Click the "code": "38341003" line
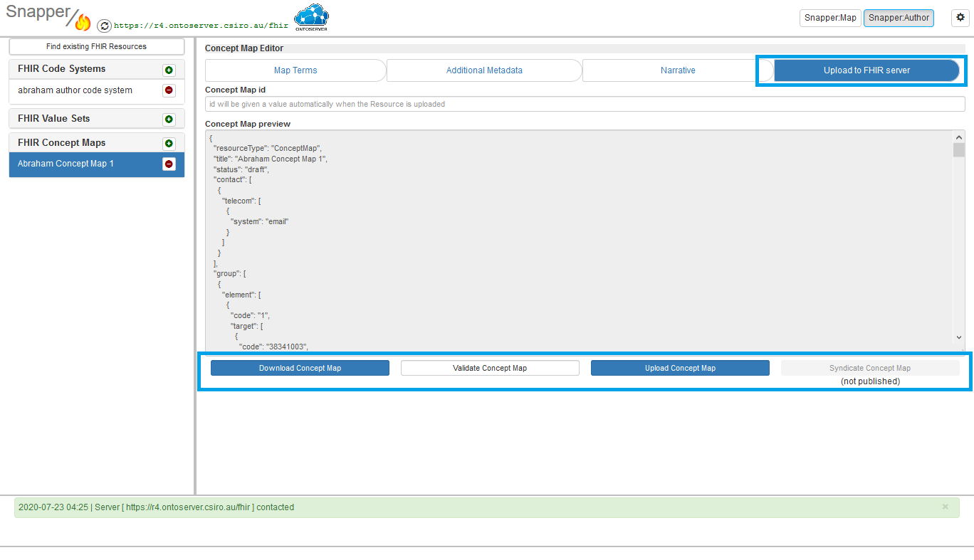 click(273, 347)
